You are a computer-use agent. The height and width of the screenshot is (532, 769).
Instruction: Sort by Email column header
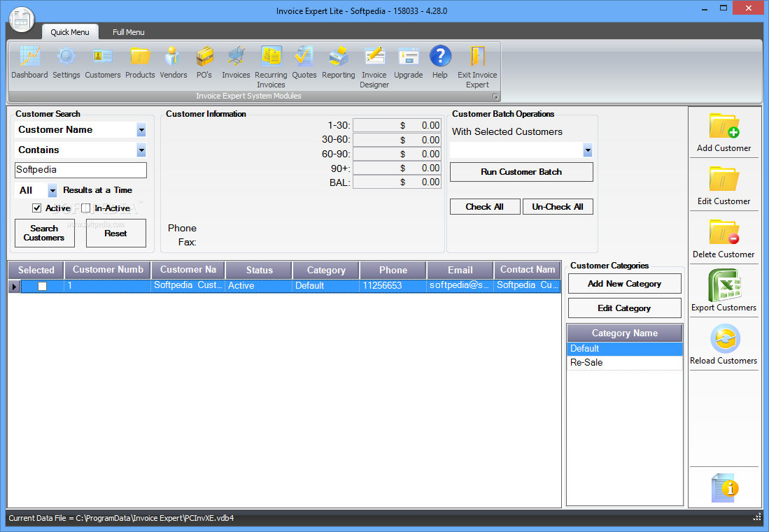(460, 270)
